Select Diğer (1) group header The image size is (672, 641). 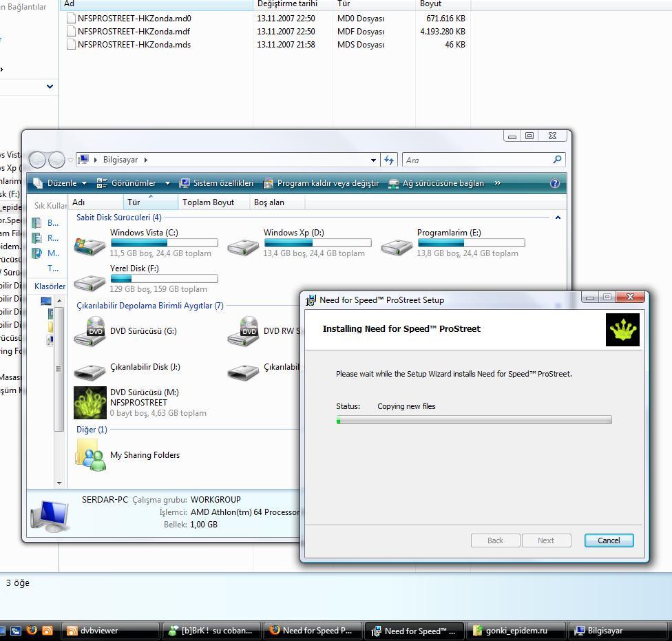click(92, 430)
